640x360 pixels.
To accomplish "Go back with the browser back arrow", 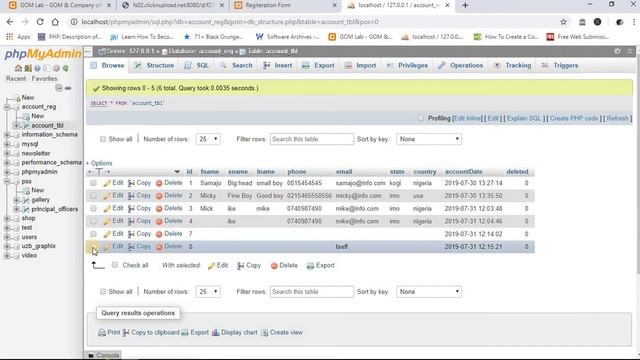I will tap(10, 22).
